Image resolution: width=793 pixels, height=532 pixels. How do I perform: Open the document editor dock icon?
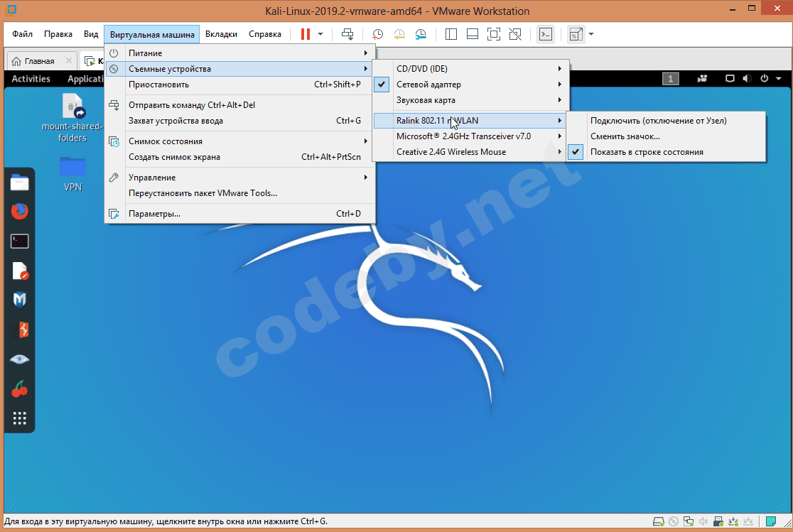click(19, 271)
